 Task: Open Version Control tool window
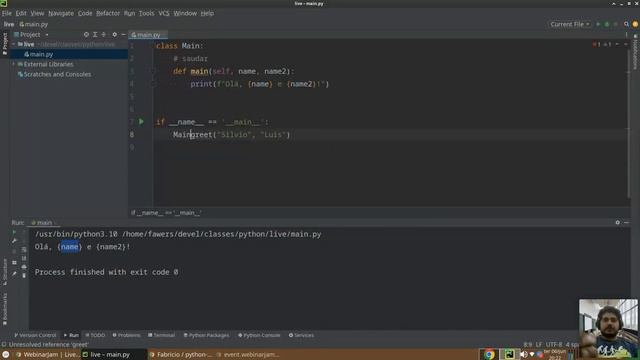click(35, 335)
